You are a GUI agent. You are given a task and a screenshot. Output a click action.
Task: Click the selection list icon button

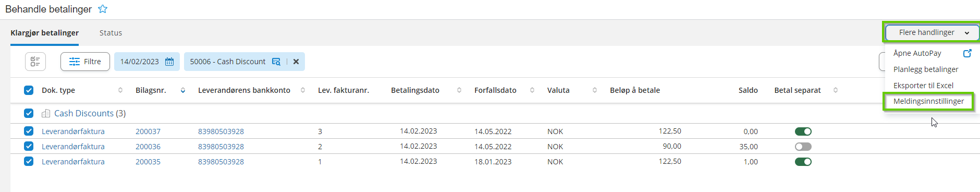click(x=35, y=62)
